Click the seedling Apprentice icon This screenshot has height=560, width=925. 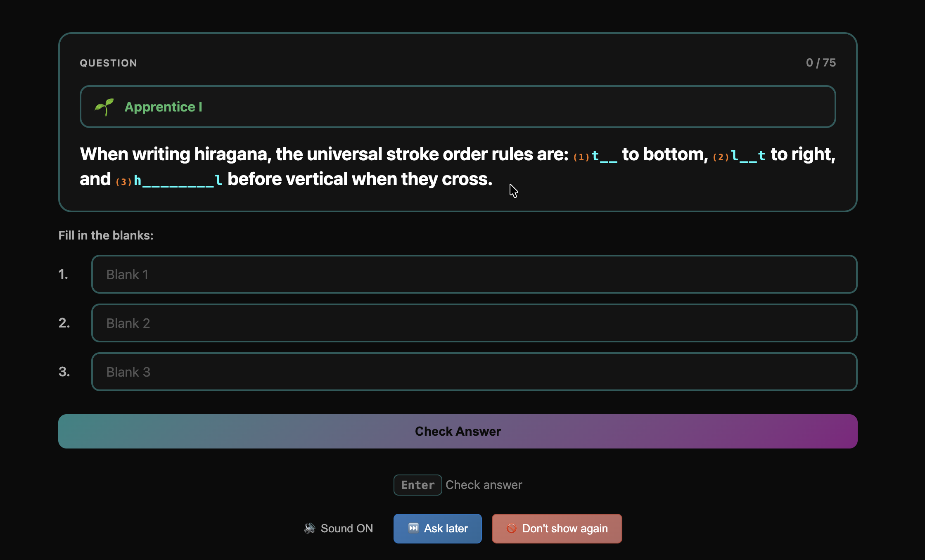click(104, 107)
